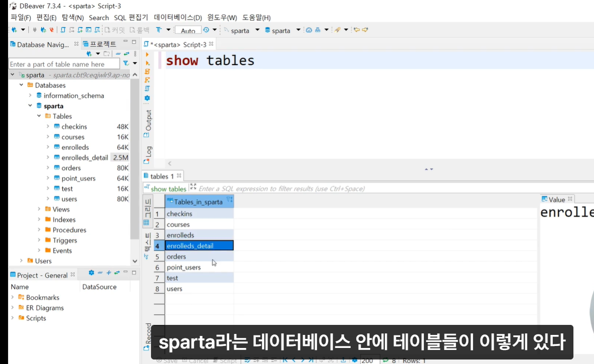Collapse the Tables folder node
Image resolution: width=594 pixels, height=364 pixels.
(39, 116)
